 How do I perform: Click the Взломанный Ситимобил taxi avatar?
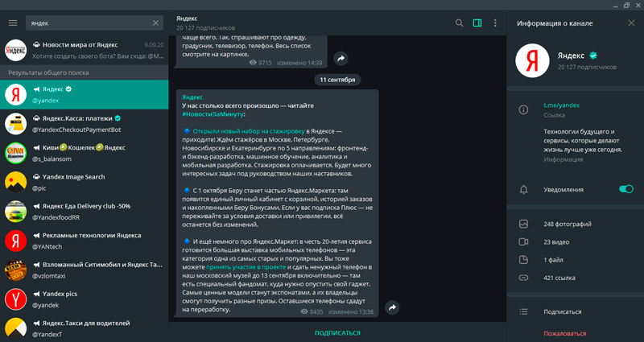(15, 270)
